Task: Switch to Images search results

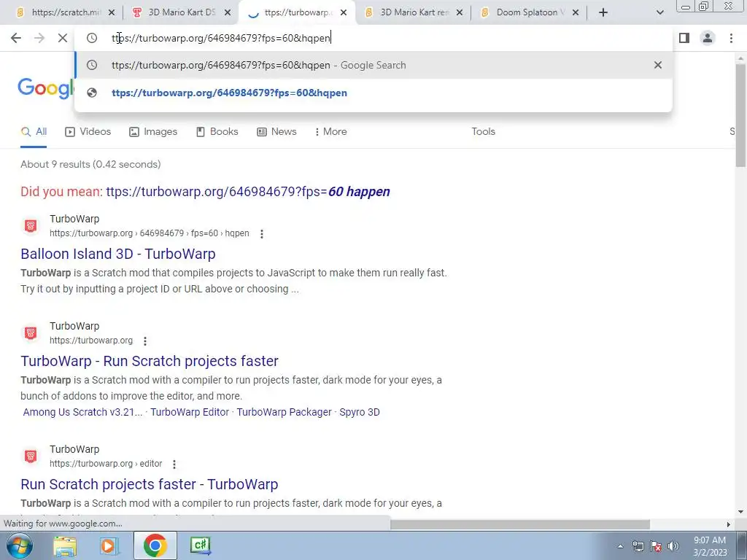Action: click(153, 132)
